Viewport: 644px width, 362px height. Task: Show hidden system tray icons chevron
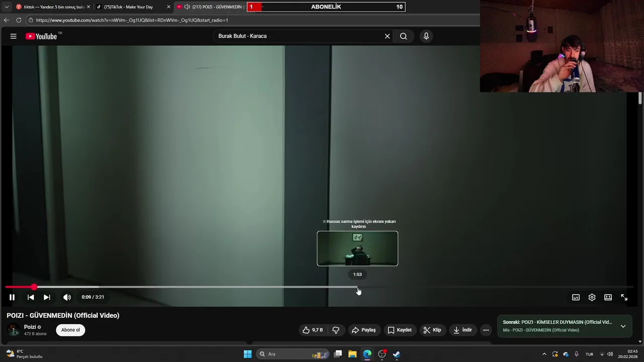click(544, 354)
